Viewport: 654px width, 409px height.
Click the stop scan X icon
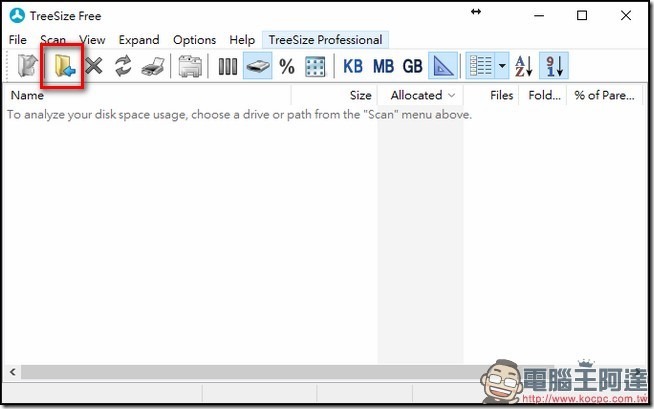tap(94, 66)
